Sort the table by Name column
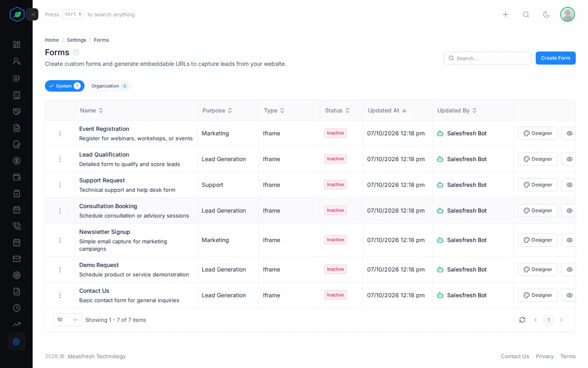The height and width of the screenshot is (368, 588). (x=91, y=110)
